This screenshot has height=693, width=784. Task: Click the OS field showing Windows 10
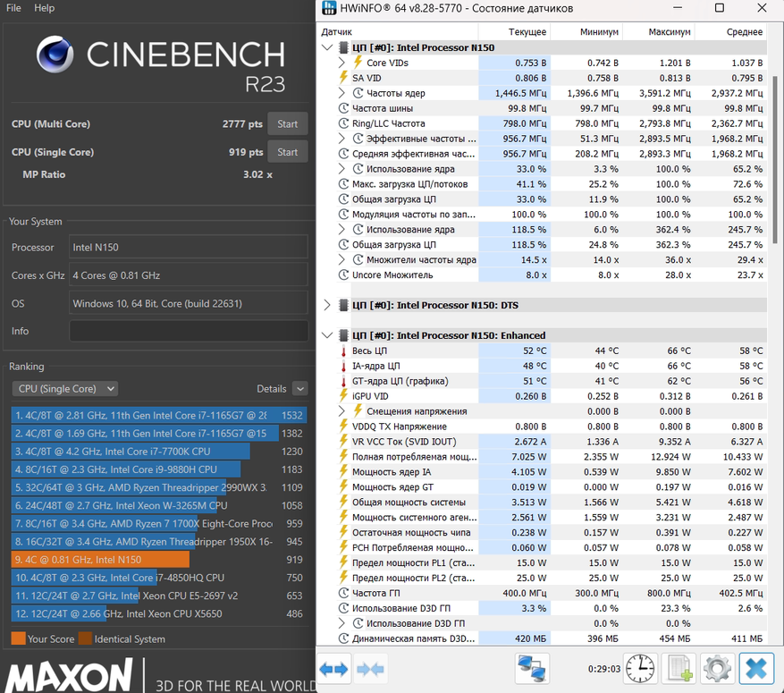[189, 303]
